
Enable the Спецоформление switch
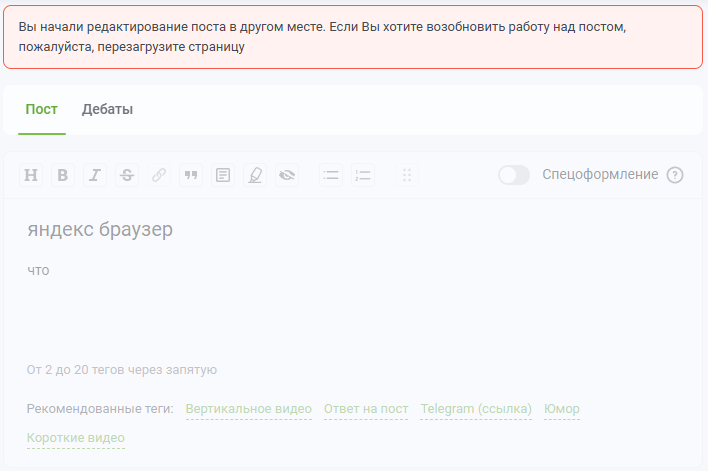(x=514, y=175)
